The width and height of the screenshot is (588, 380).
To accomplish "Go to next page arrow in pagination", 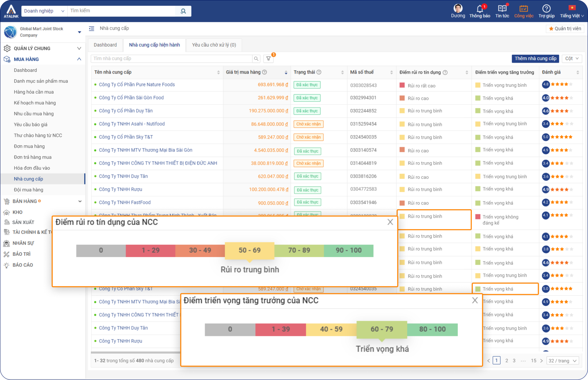I will pos(541,361).
